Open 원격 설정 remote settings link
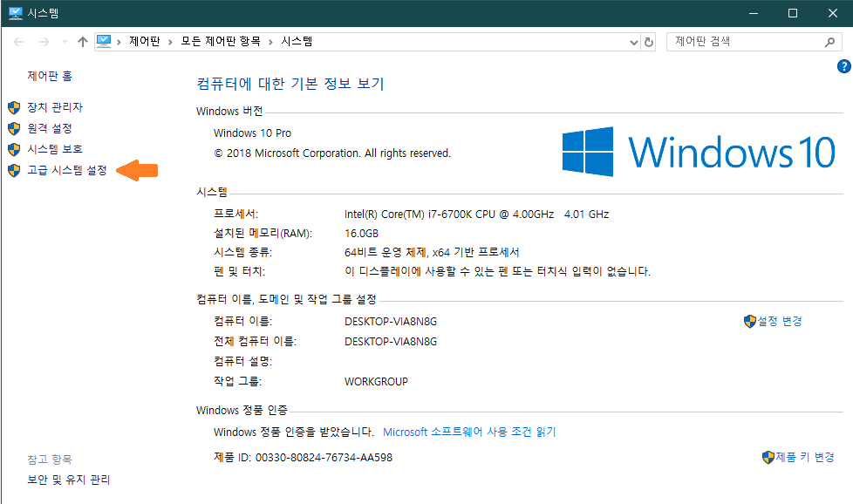This screenshot has width=853, height=504. [50, 128]
